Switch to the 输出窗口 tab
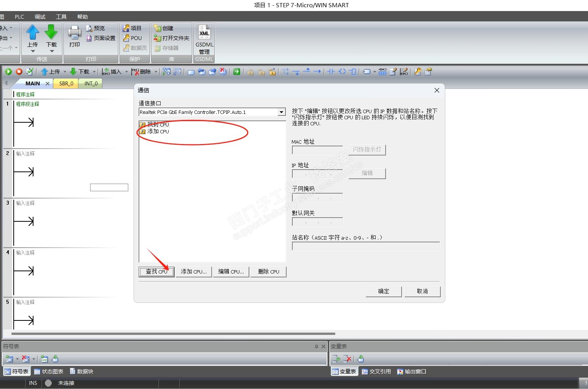Screen dimensions: 588x389 (x=411, y=371)
